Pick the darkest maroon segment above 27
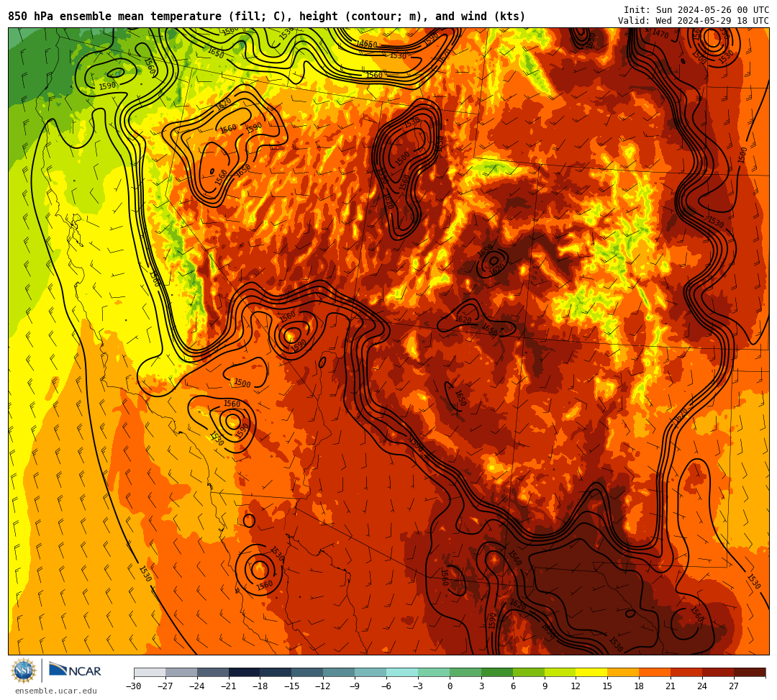The width and height of the screenshot is (777, 700). (750, 672)
